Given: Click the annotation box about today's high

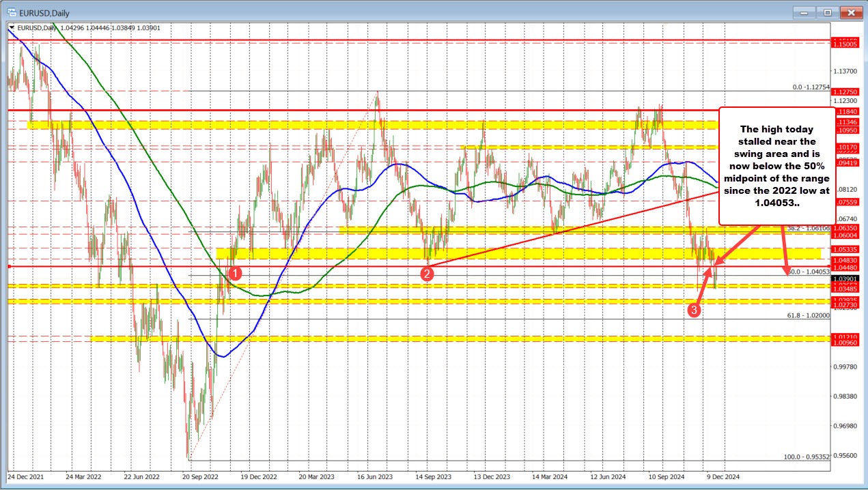Looking at the screenshot, I should (776, 166).
